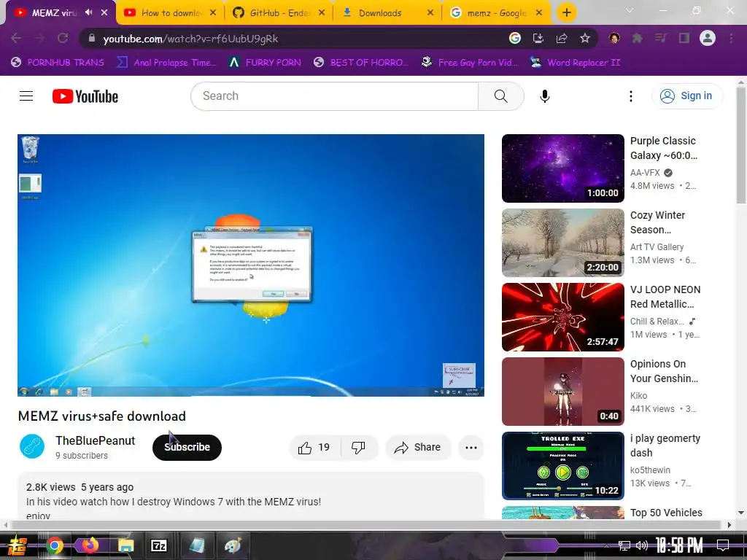747x560 pixels.
Task: Open VJ LOOP NEON video thumbnail
Action: (x=563, y=317)
